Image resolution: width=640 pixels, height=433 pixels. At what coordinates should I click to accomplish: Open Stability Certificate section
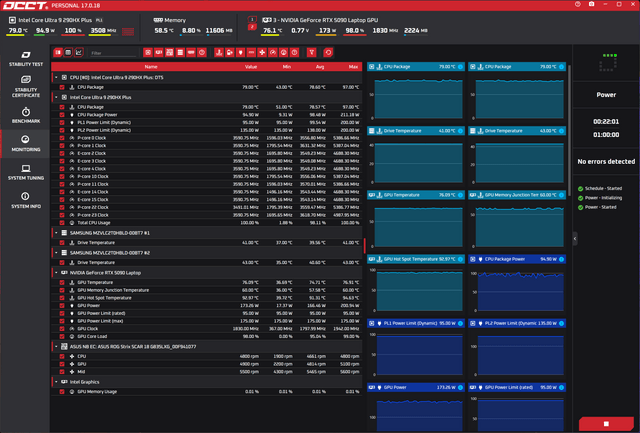pos(26,86)
